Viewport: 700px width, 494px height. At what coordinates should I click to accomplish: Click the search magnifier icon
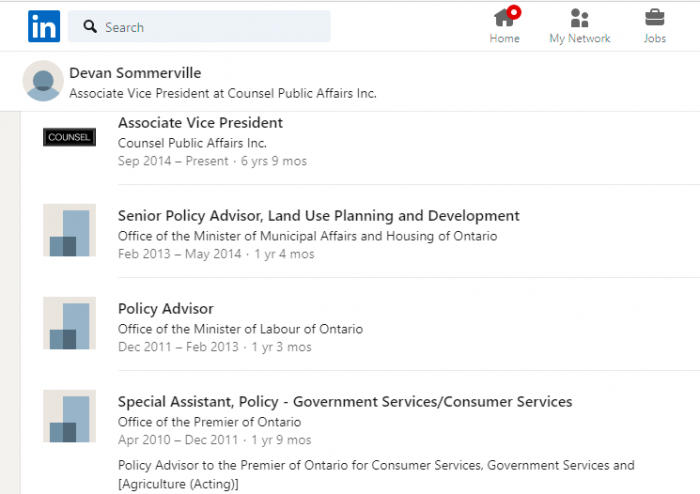(90, 26)
